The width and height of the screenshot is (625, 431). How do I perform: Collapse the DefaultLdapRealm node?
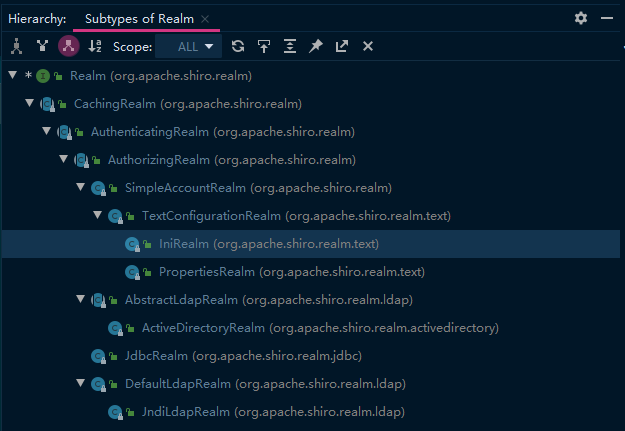coord(81,383)
